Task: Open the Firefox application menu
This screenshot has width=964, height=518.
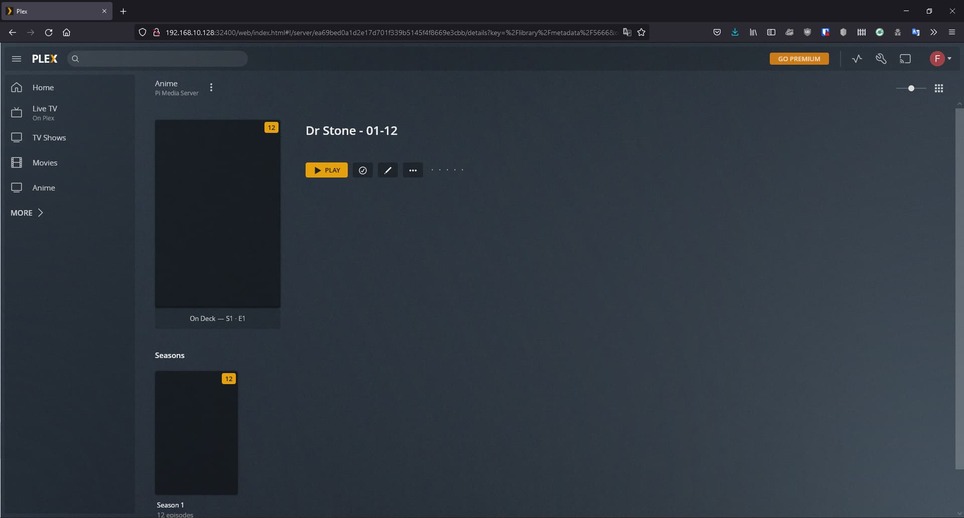Action: pyautogui.click(x=952, y=33)
